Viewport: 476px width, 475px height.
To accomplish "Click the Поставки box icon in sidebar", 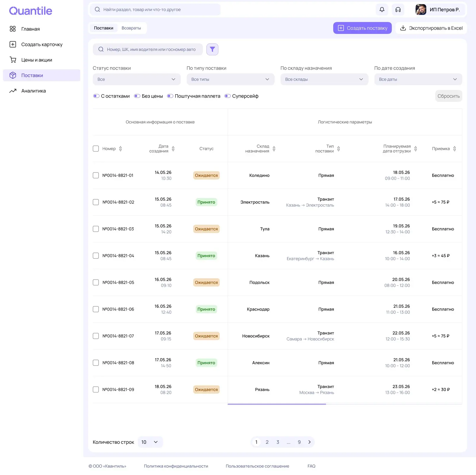I will [x=12, y=75].
